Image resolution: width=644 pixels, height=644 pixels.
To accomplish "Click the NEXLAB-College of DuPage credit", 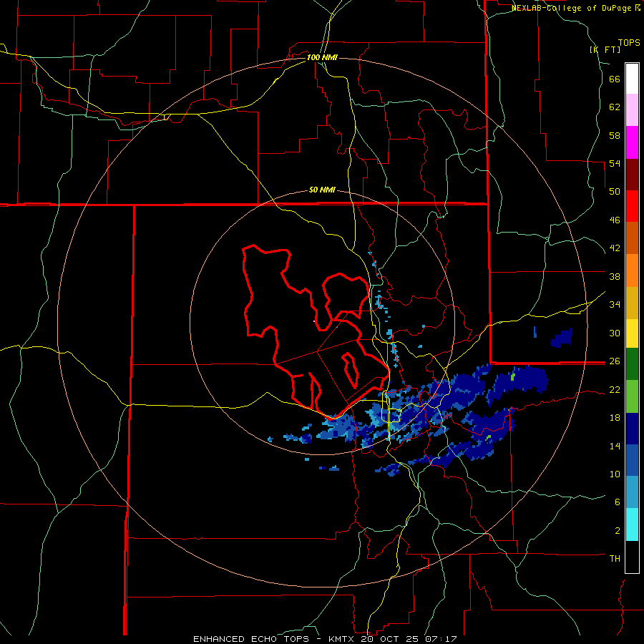I will (573, 8).
